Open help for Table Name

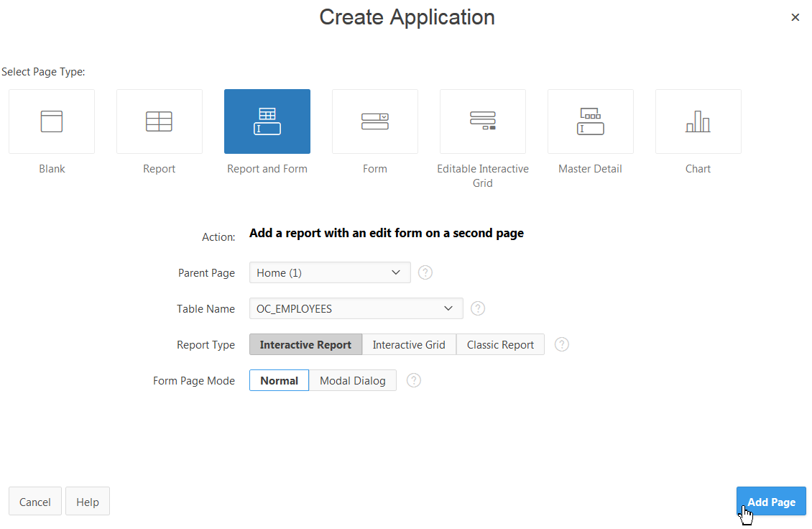click(478, 308)
